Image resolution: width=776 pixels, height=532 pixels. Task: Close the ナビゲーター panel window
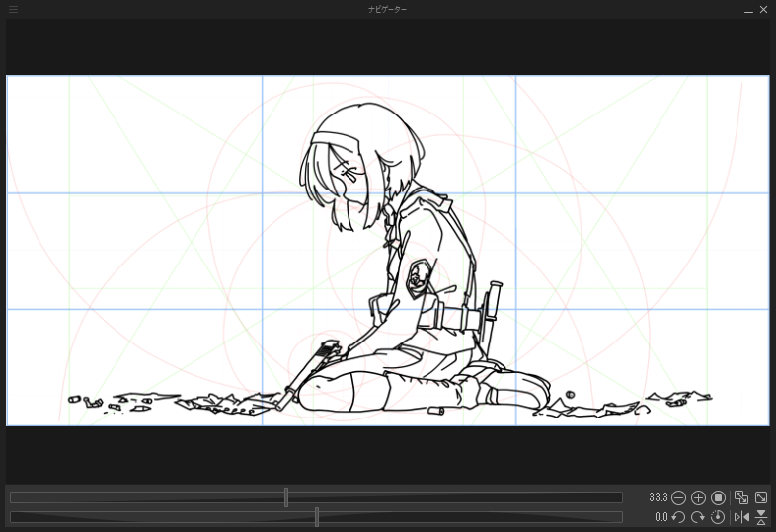point(763,9)
